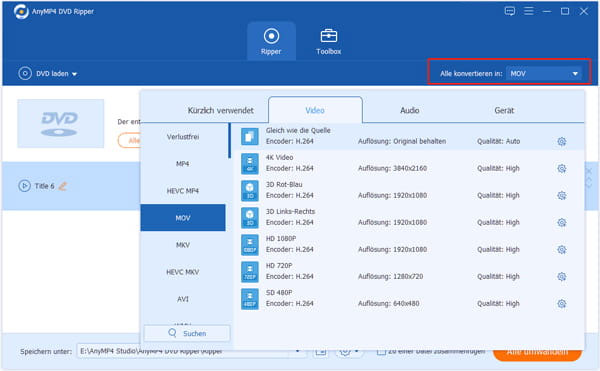Choose the SD 480P preset name
The height and width of the screenshot is (371, 600).
279,293
